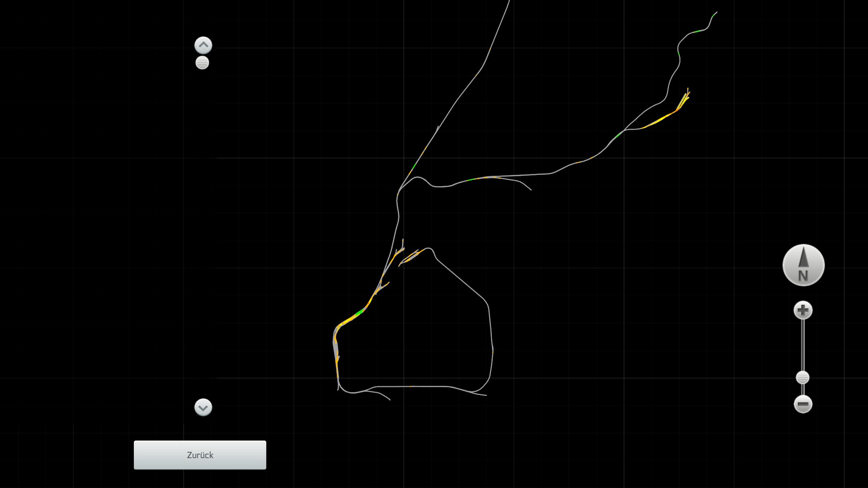This screenshot has height=488, width=868.
Task: Go back using the Zurück button
Action: point(200,455)
